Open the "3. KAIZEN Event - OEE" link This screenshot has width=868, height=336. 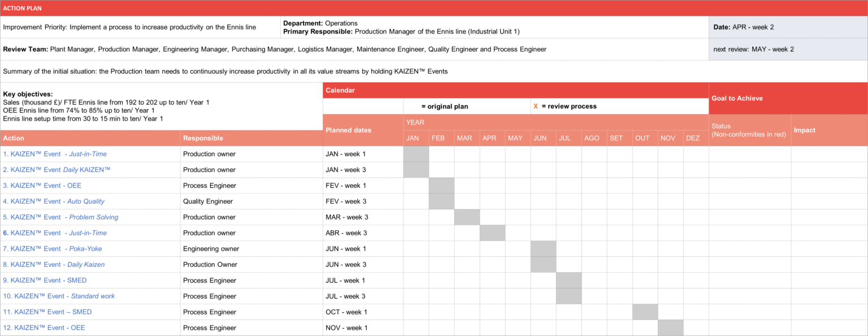(42, 186)
